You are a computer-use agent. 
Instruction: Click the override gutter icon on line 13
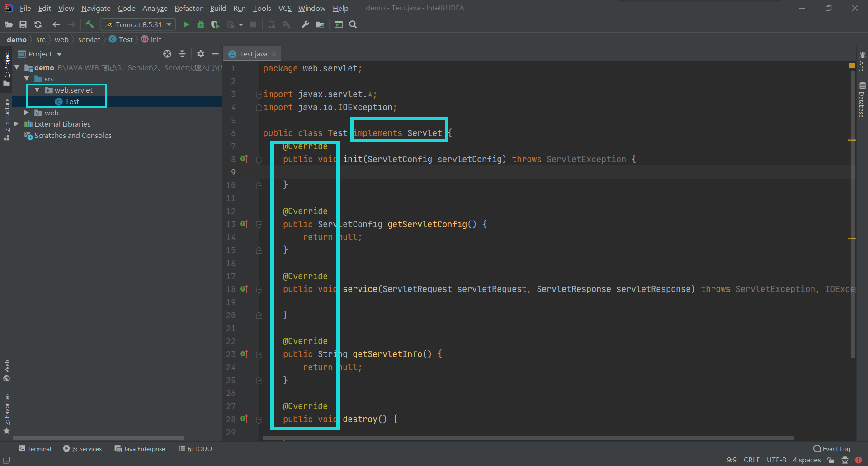point(244,224)
